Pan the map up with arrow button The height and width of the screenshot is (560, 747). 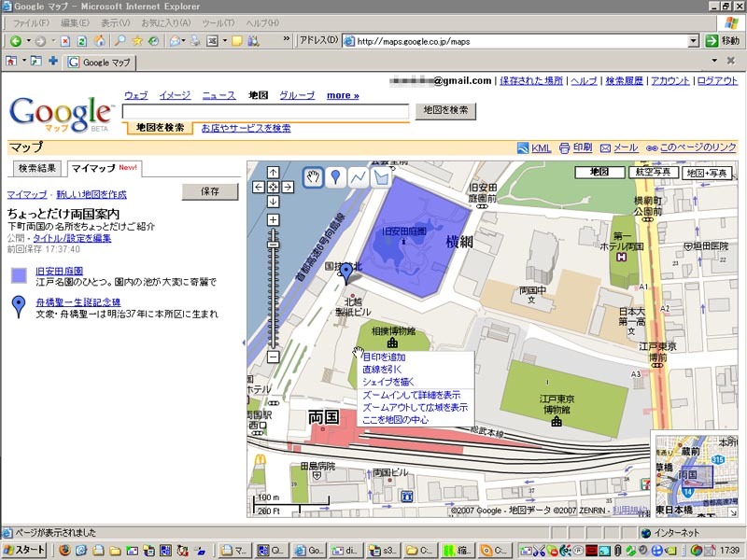click(273, 172)
